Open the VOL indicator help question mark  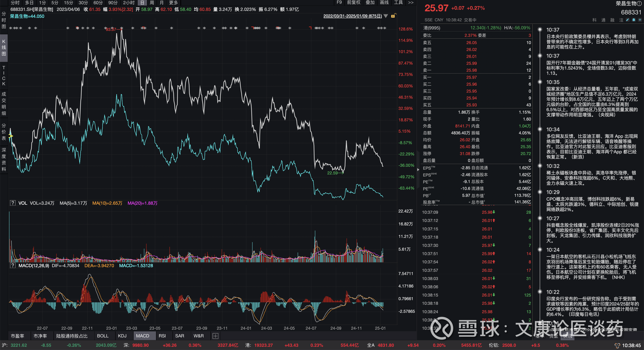tap(13, 203)
